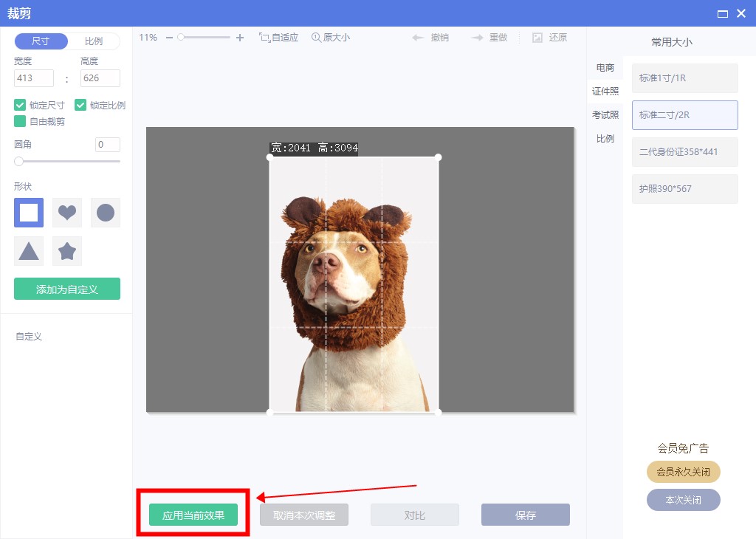This screenshot has height=539, width=756.
Task: Select the circle crop shape
Action: (106, 213)
